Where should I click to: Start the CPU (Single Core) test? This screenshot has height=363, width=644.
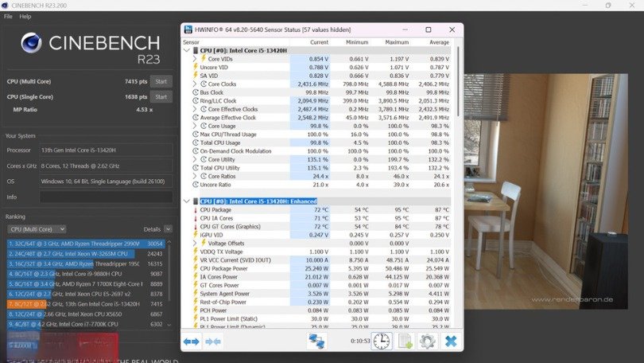(161, 97)
